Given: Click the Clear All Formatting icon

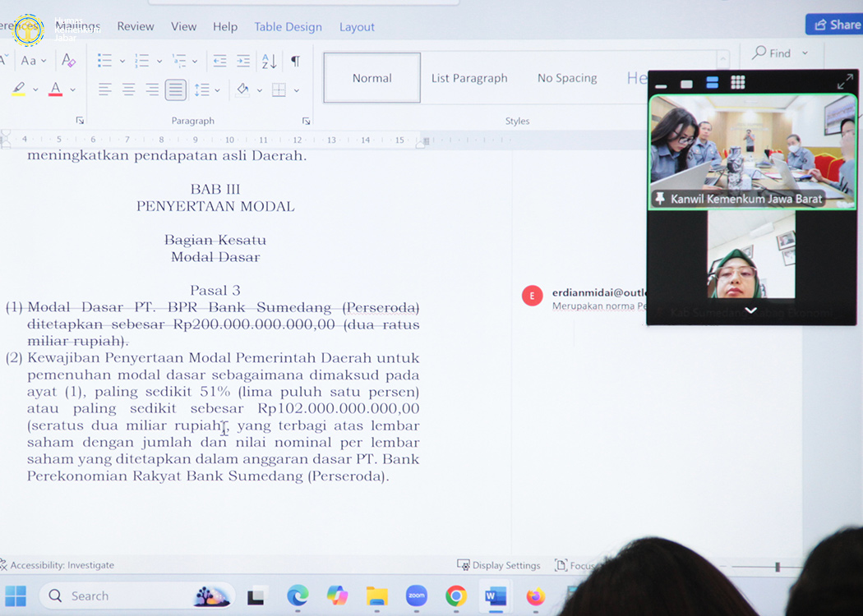Looking at the screenshot, I should 68,61.
